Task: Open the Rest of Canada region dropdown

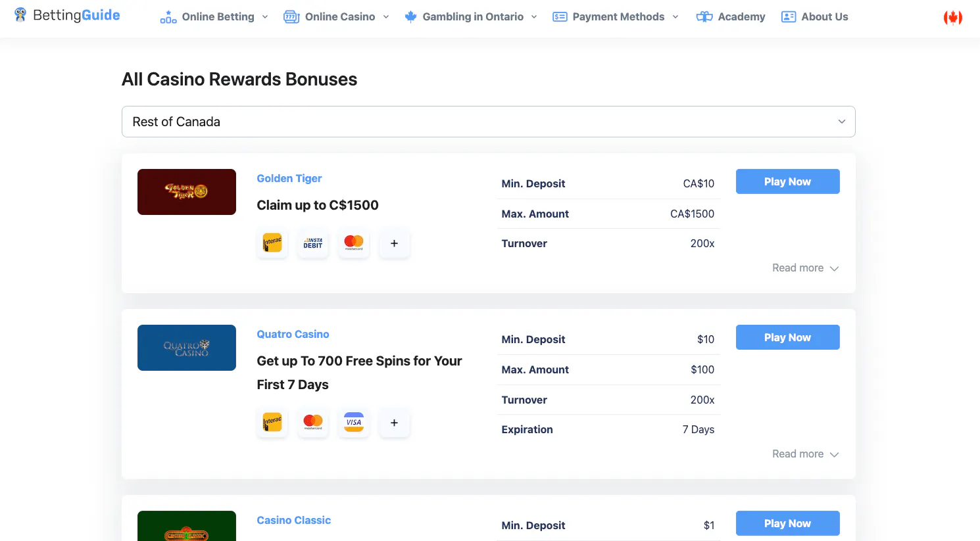Action: click(489, 122)
